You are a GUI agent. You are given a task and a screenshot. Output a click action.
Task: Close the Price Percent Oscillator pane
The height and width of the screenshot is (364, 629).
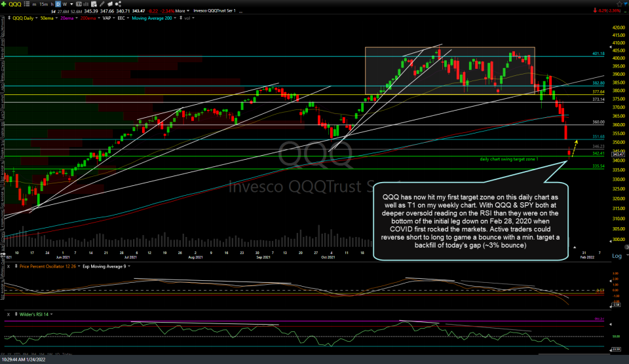click(9, 266)
